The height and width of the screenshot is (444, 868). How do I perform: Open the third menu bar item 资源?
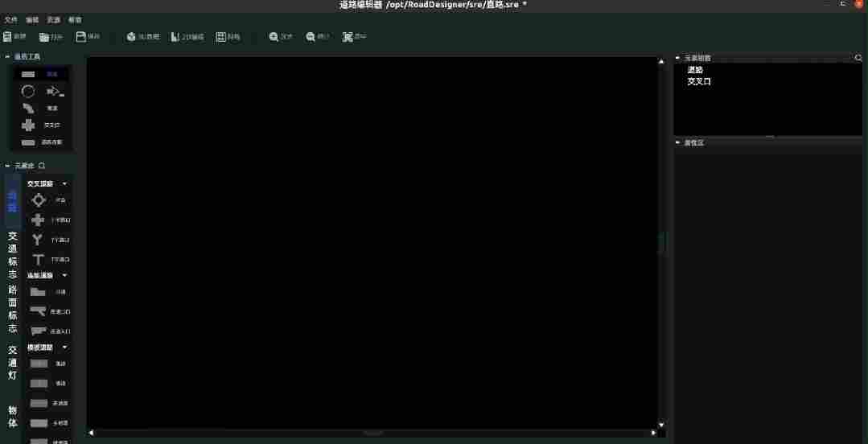[53, 20]
